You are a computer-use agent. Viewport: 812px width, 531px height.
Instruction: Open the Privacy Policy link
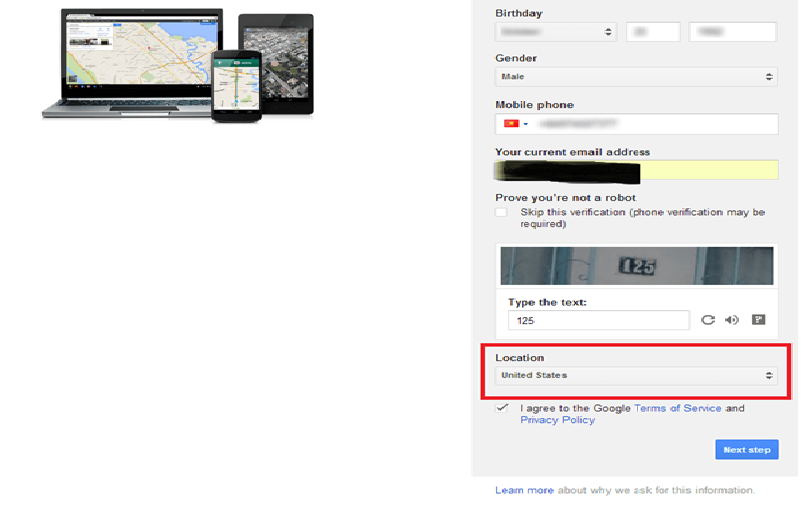pyautogui.click(x=557, y=420)
